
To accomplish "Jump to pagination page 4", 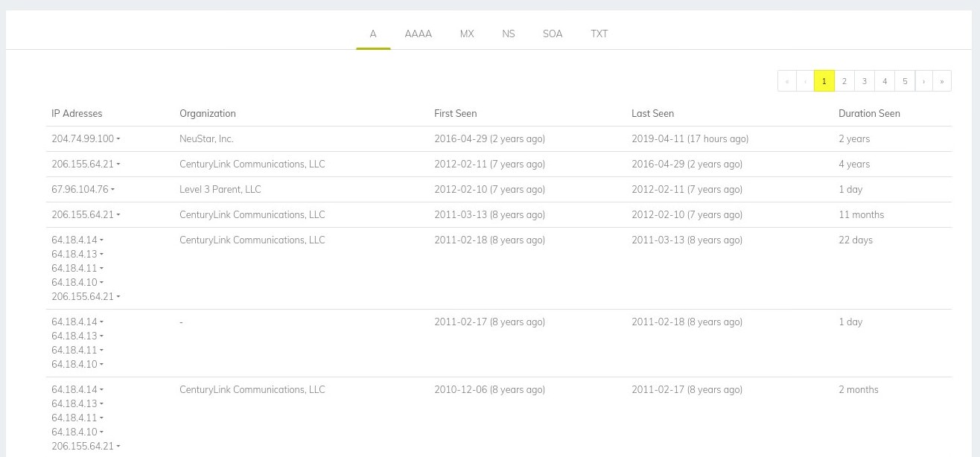I will [885, 81].
